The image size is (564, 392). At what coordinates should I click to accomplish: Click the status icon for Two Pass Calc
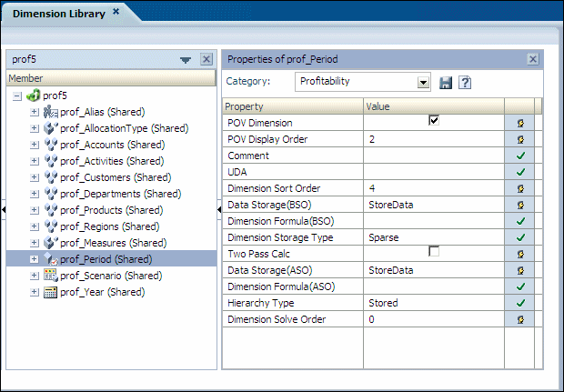point(520,255)
